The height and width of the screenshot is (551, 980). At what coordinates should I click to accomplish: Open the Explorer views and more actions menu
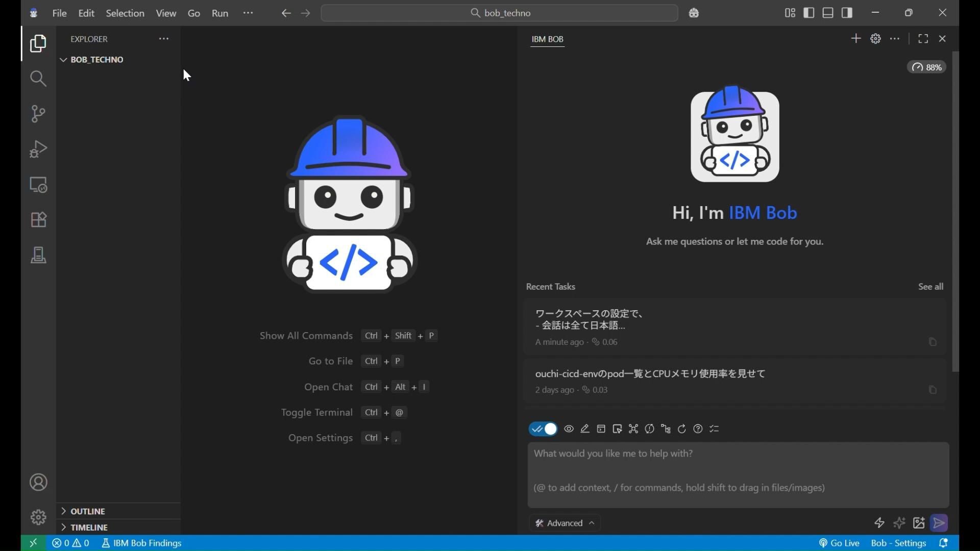click(163, 39)
